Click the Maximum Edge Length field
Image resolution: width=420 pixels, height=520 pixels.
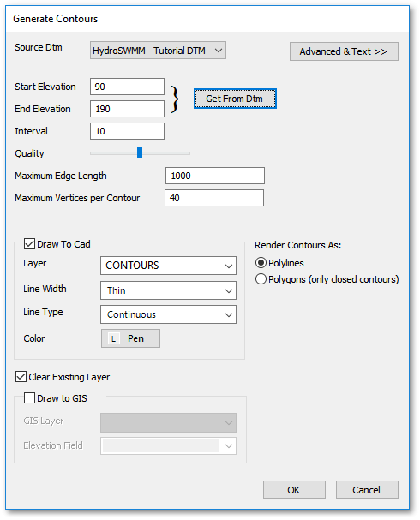[215, 176]
